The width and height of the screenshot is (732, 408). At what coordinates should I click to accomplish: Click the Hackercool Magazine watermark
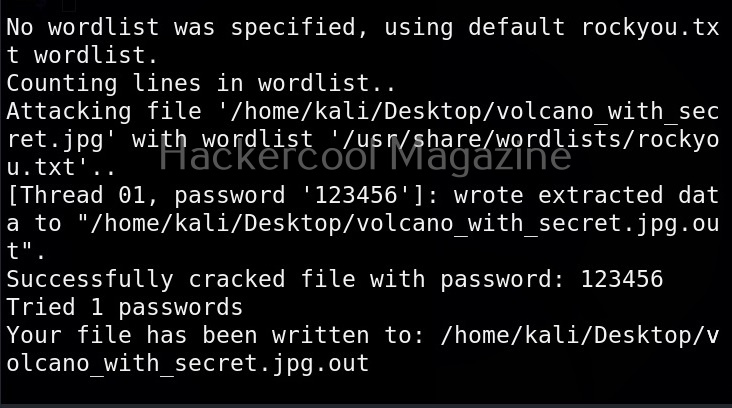click(x=365, y=155)
